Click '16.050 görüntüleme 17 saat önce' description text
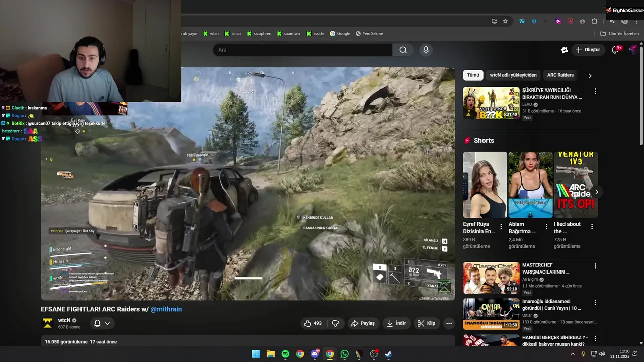The height and width of the screenshot is (362, 644). (80, 342)
